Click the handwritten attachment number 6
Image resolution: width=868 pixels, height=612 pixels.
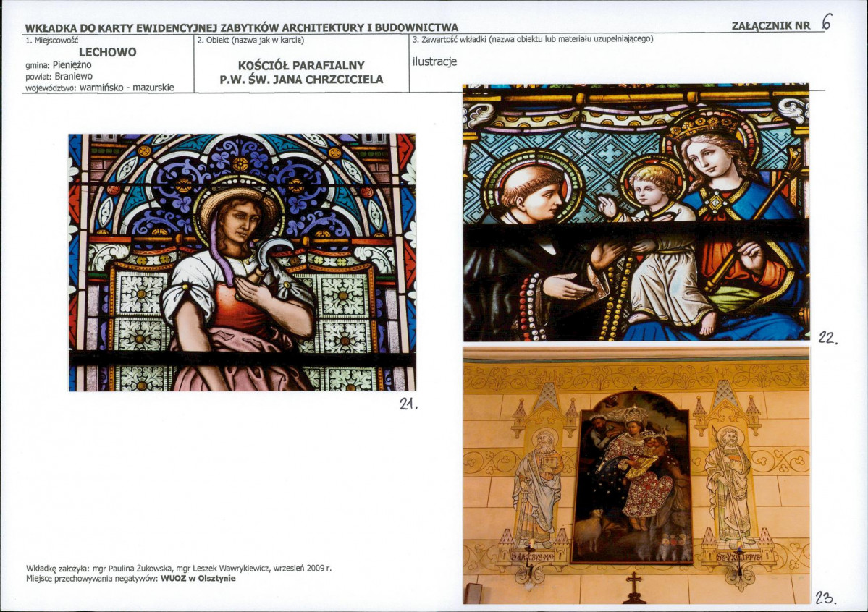[x=827, y=22]
